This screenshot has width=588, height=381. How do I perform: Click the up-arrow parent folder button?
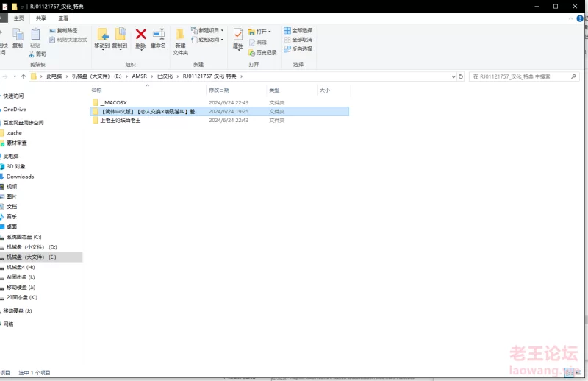pyautogui.click(x=24, y=76)
